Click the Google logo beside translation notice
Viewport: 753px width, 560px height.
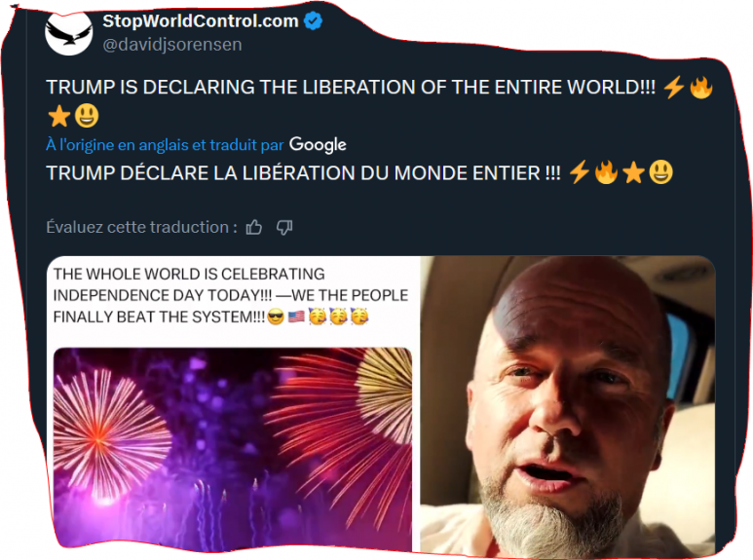coord(318,144)
